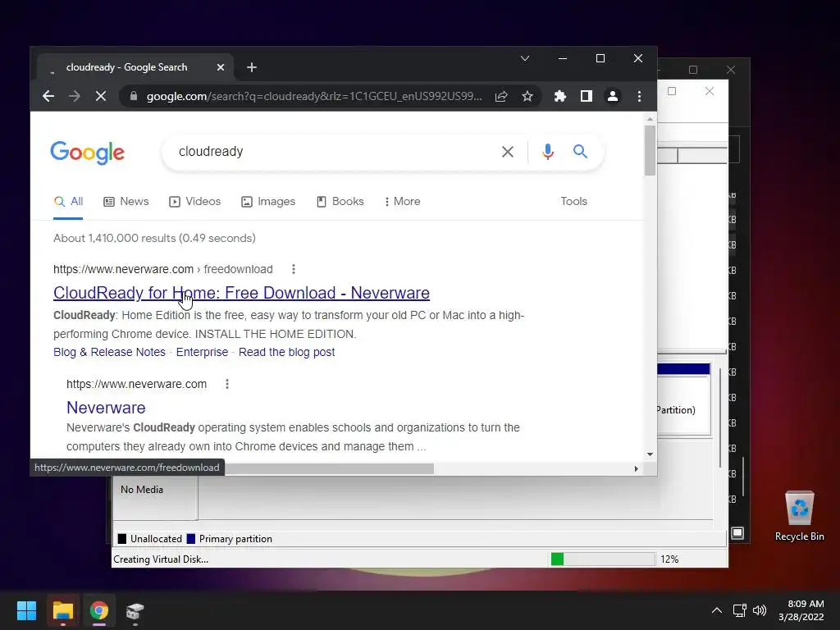Click the horizontal scrollbar thumb
The image size is (840, 630).
click(x=329, y=468)
